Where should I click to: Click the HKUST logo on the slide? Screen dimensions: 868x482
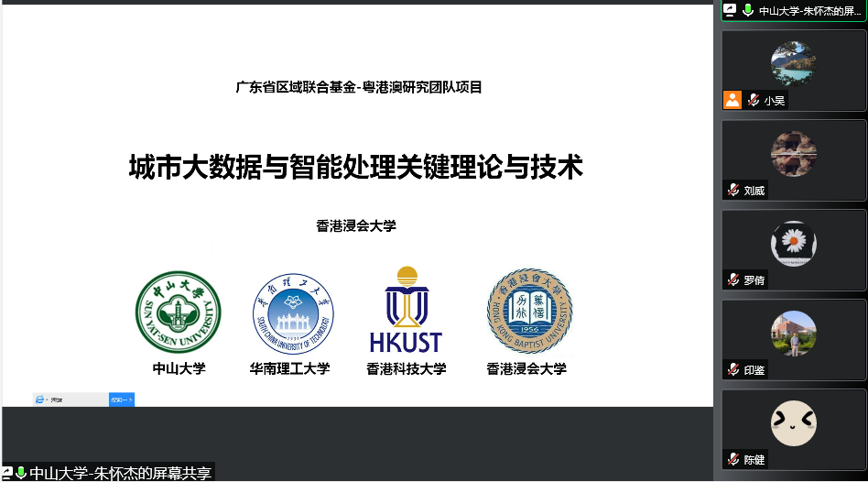[x=406, y=311]
